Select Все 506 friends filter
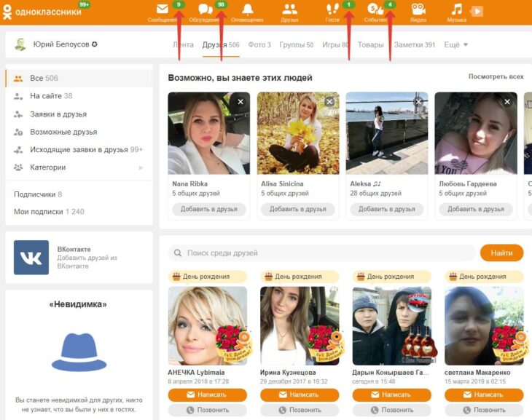The height and width of the screenshot is (420, 532). 79,78
